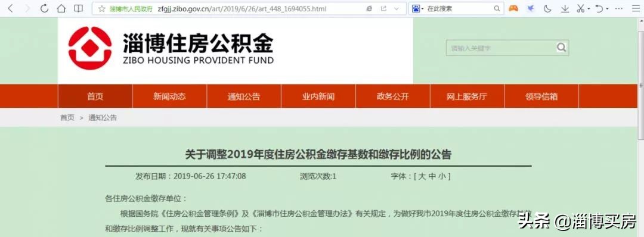Viewport: 644px width, 237px height.
Task: Click the article title about 2019年度住房公积金
Action: click(318, 155)
